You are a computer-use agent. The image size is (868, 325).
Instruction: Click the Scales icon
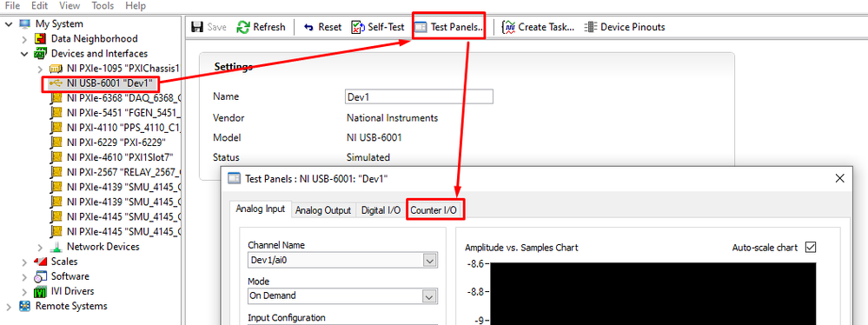click(40, 262)
